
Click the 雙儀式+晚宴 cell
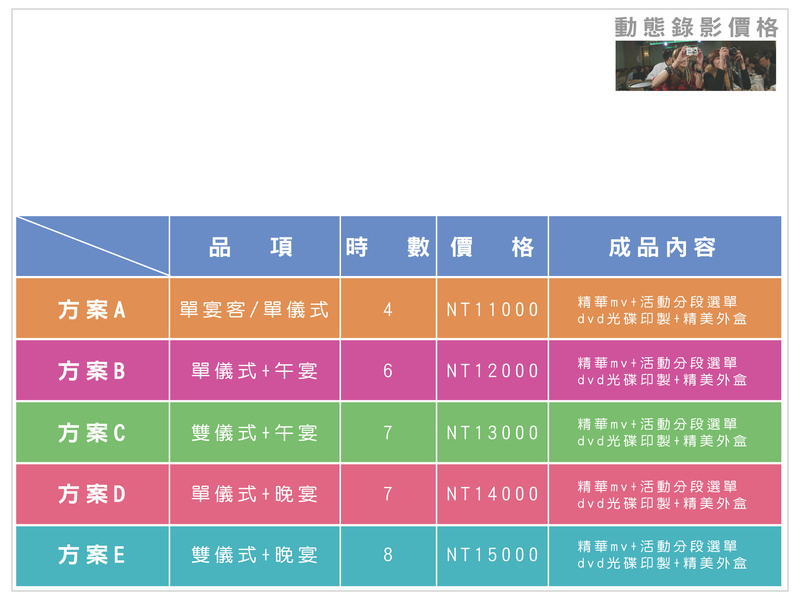point(255,555)
